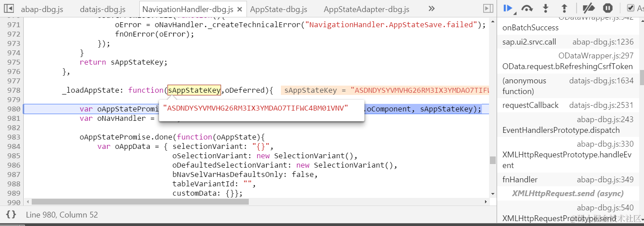
Task: Open datajs-dbg.js:1634 source link
Action: (x=601, y=81)
